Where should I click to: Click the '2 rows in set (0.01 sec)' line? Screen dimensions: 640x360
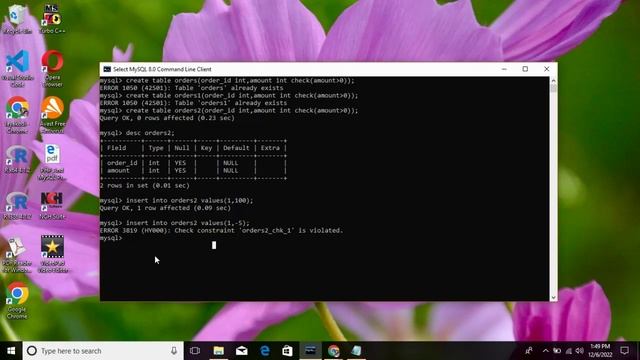[x=145, y=186]
